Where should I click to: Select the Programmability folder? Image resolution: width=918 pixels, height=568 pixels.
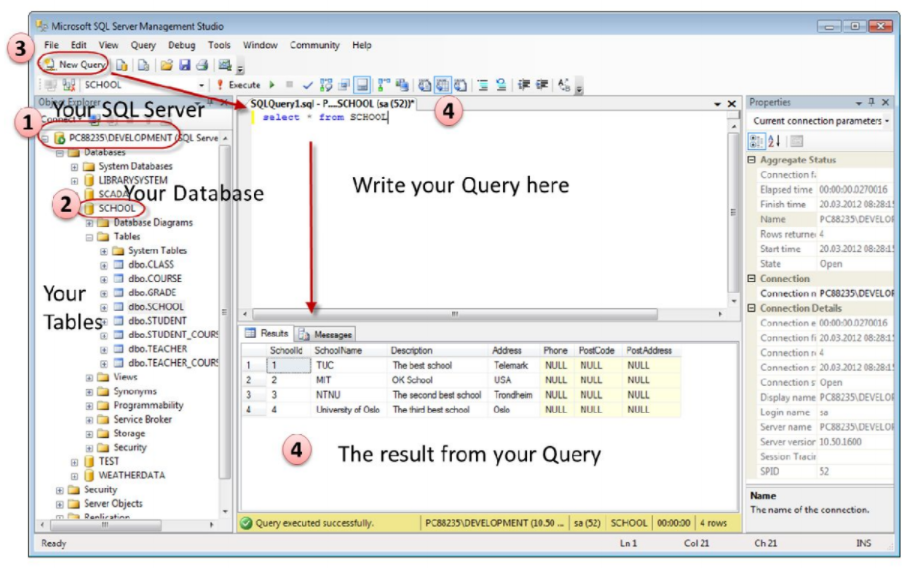coord(148,405)
